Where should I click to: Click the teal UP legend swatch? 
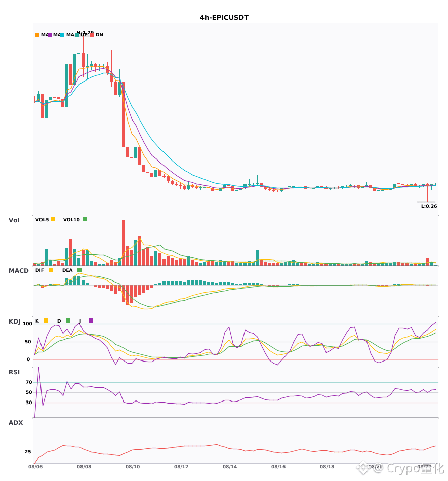[77, 35]
